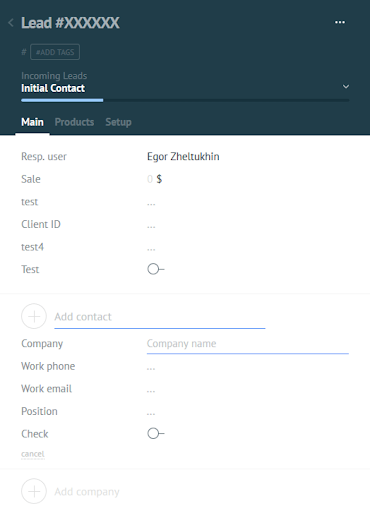Toggle the Test switch on
The image size is (370, 512).
pyautogui.click(x=155, y=269)
